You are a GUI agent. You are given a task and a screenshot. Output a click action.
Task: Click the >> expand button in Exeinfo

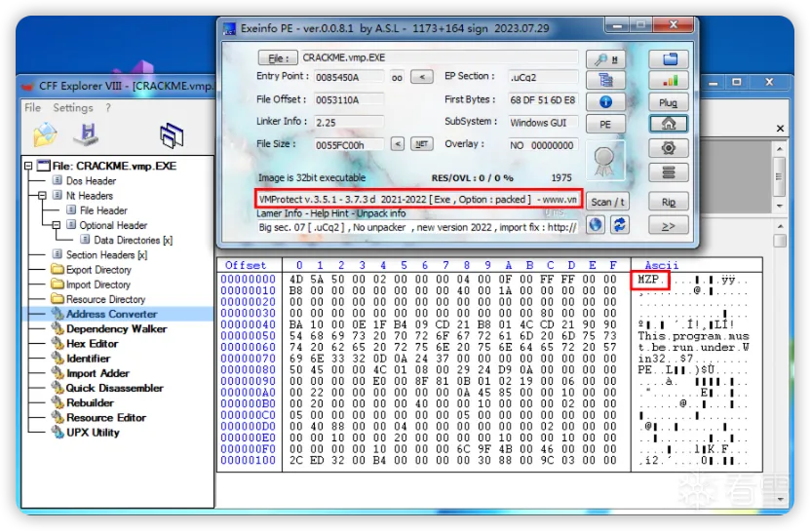[x=669, y=226]
